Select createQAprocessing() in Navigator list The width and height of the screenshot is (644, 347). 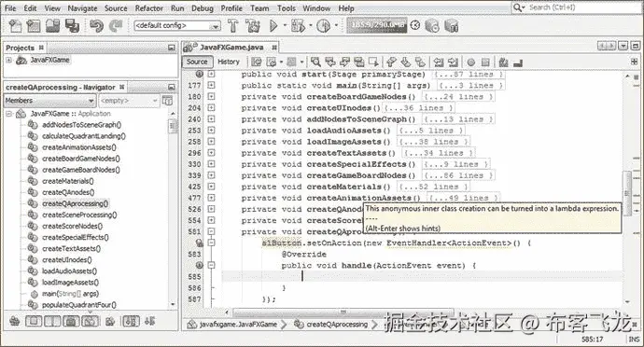click(x=76, y=203)
